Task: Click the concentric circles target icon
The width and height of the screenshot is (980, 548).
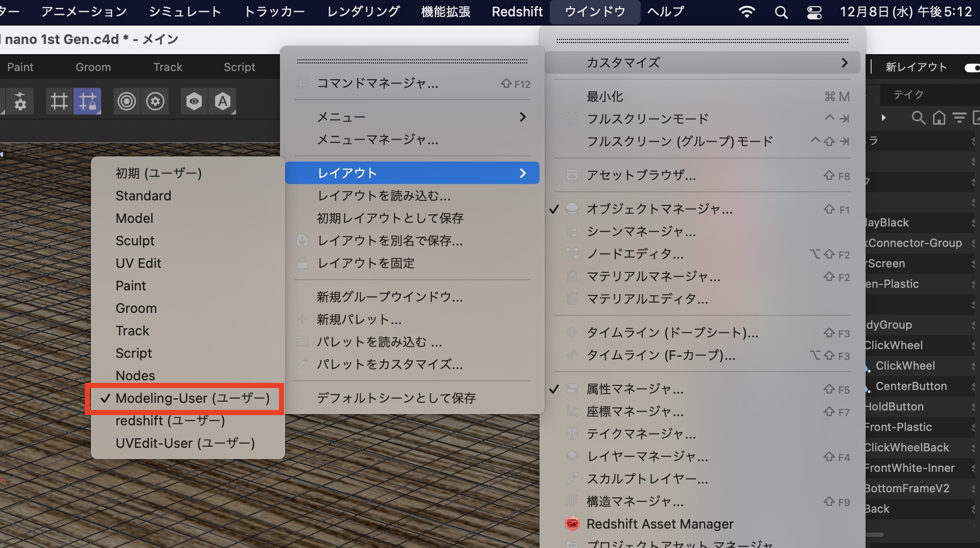Action: [x=127, y=101]
